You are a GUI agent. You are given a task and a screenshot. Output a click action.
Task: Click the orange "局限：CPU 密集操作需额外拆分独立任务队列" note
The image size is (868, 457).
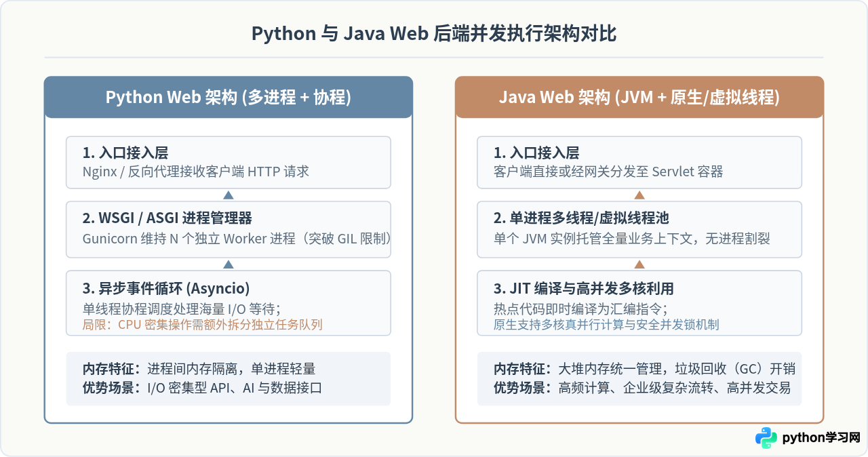point(203,325)
